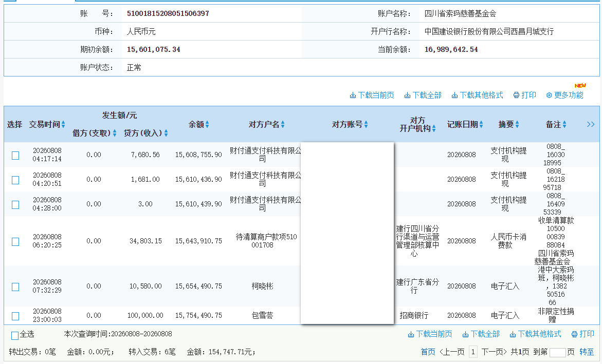Sort by 摘要 column arrows

[517, 124]
